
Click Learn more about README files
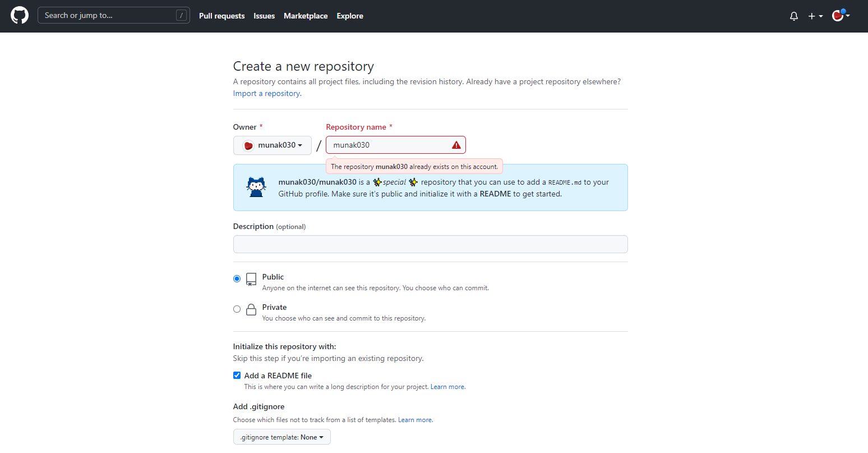447,386
